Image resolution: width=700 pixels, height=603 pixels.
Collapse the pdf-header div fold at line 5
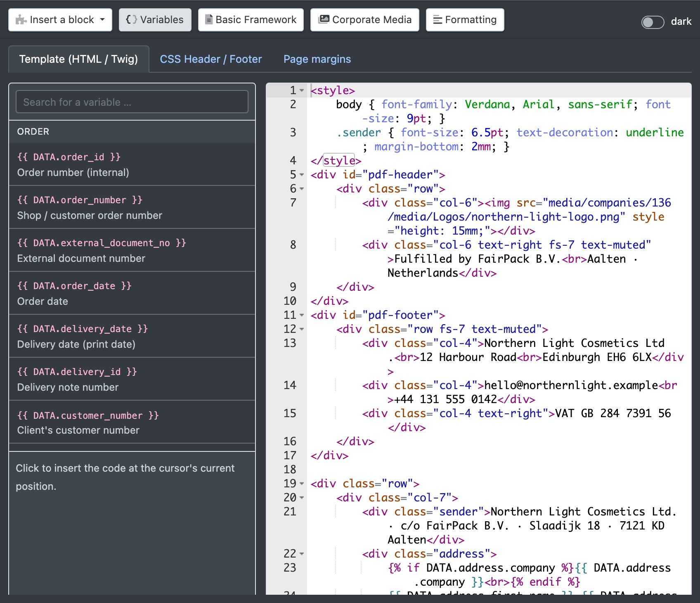(302, 175)
